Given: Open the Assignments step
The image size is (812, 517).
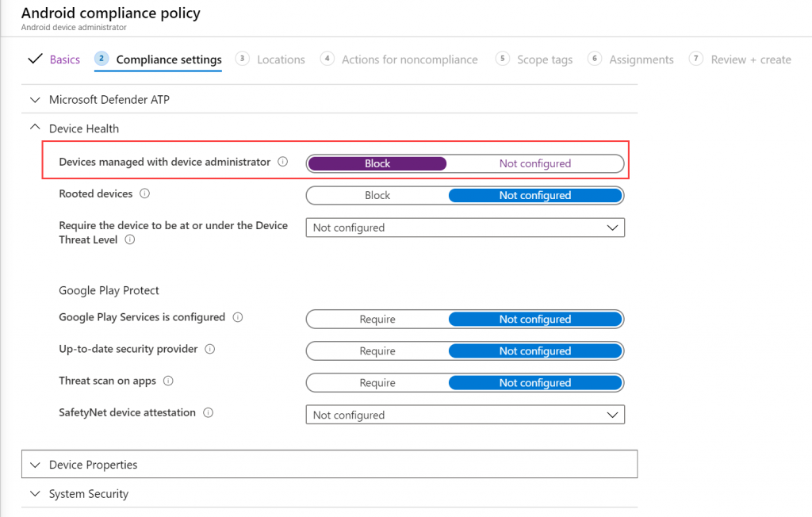Looking at the screenshot, I should coord(641,59).
